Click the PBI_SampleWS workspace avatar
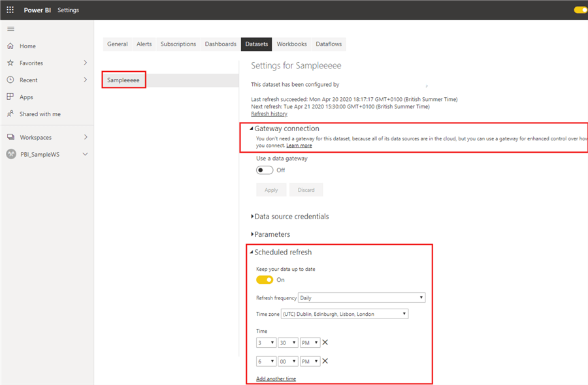588x385 pixels. pos(11,154)
